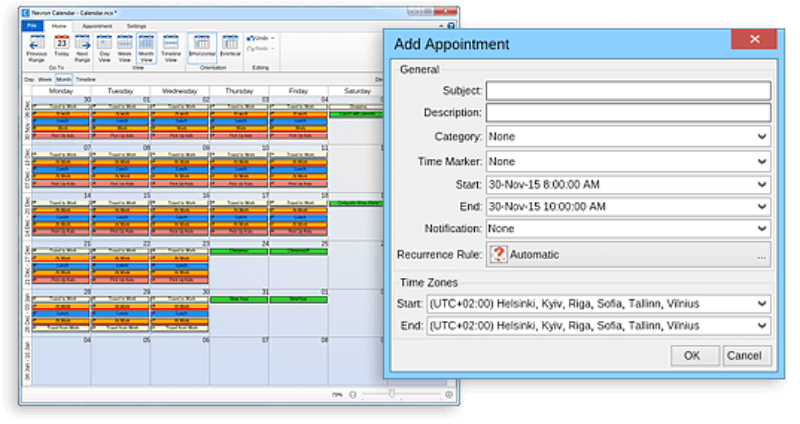Go to Previous Range in ribbon

click(x=37, y=48)
